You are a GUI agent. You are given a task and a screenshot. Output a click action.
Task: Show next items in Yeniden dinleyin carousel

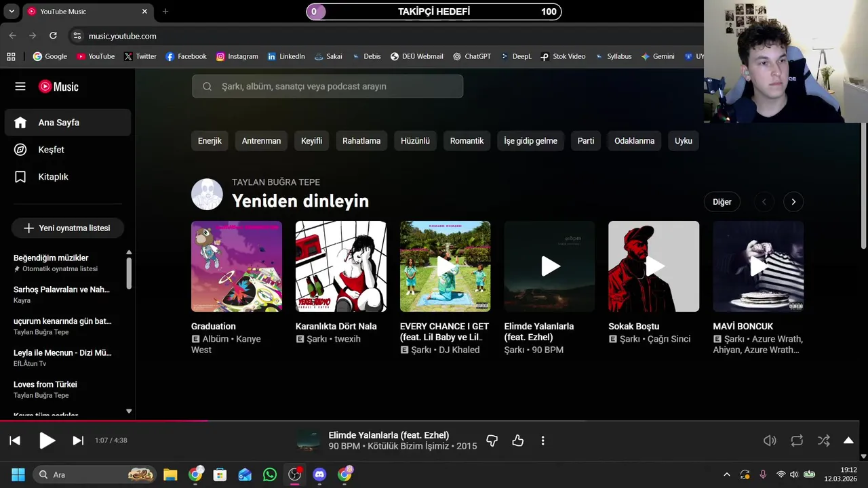click(793, 202)
